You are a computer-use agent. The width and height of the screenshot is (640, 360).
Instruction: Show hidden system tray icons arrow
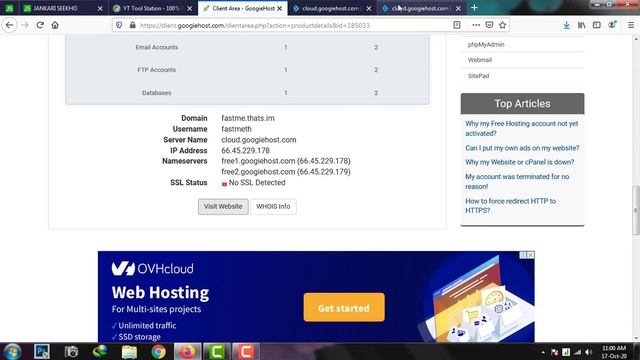point(543,352)
